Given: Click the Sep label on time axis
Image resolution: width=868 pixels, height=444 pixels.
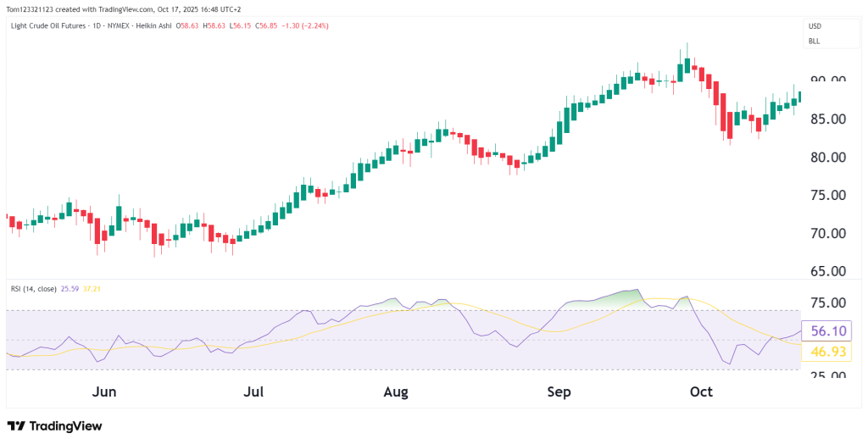Looking at the screenshot, I should tap(559, 392).
